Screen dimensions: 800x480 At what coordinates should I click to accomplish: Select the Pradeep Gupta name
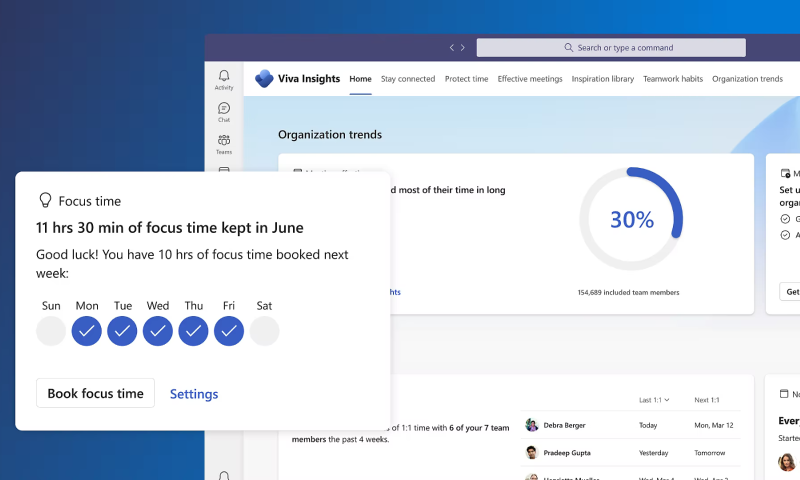click(567, 452)
